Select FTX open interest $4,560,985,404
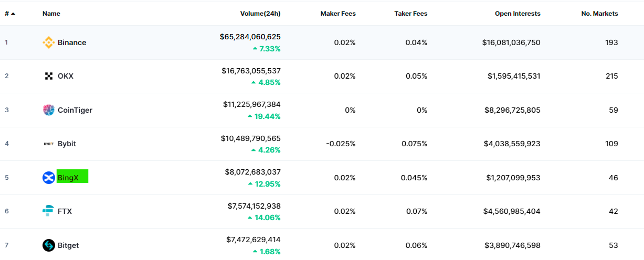 [512, 211]
